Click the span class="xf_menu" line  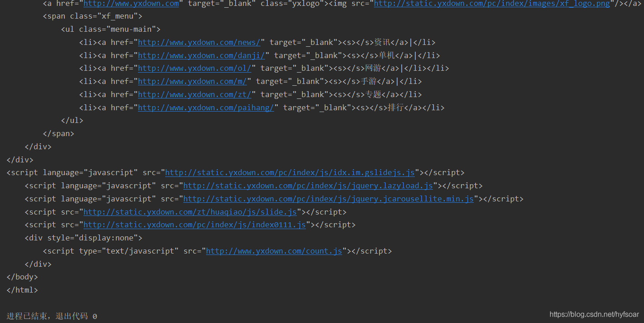pyautogui.click(x=93, y=16)
